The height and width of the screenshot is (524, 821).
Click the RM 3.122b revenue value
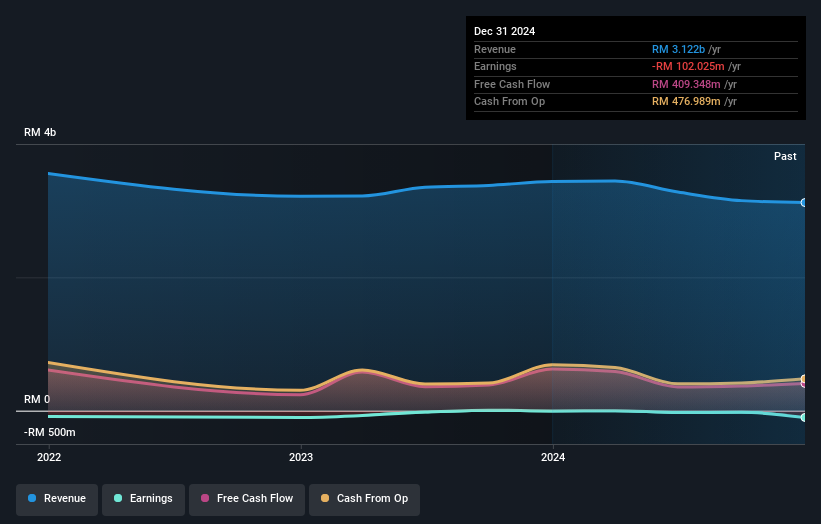678,49
